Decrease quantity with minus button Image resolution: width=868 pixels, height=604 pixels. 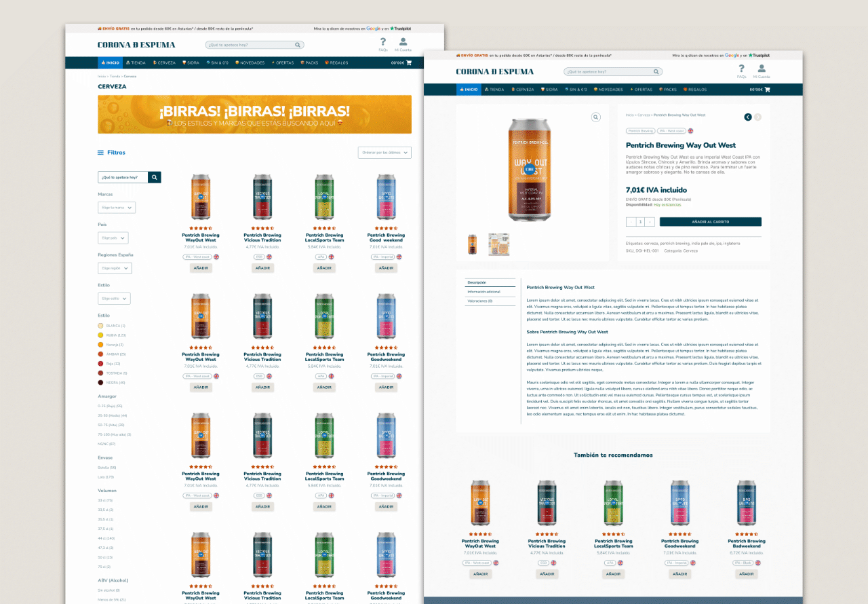631,222
